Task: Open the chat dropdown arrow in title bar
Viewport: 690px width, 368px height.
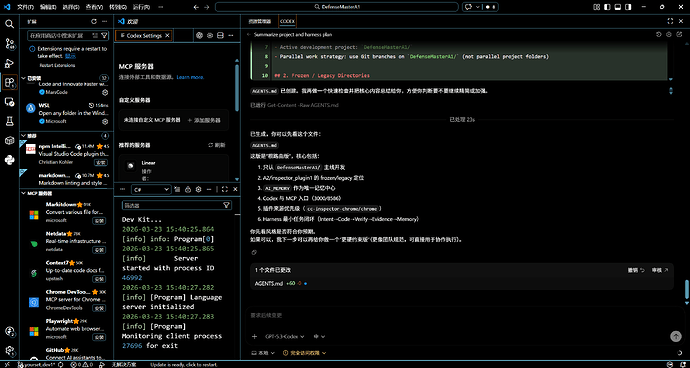Action: pyautogui.click(x=477, y=7)
